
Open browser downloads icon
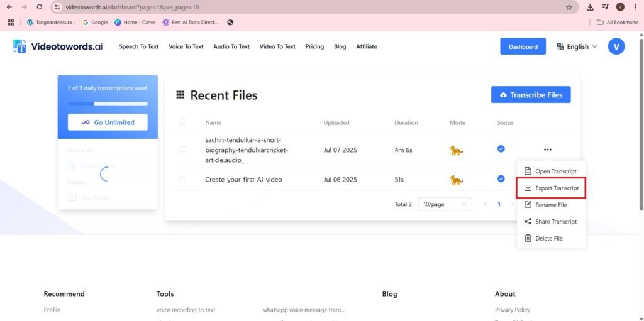[x=590, y=7]
